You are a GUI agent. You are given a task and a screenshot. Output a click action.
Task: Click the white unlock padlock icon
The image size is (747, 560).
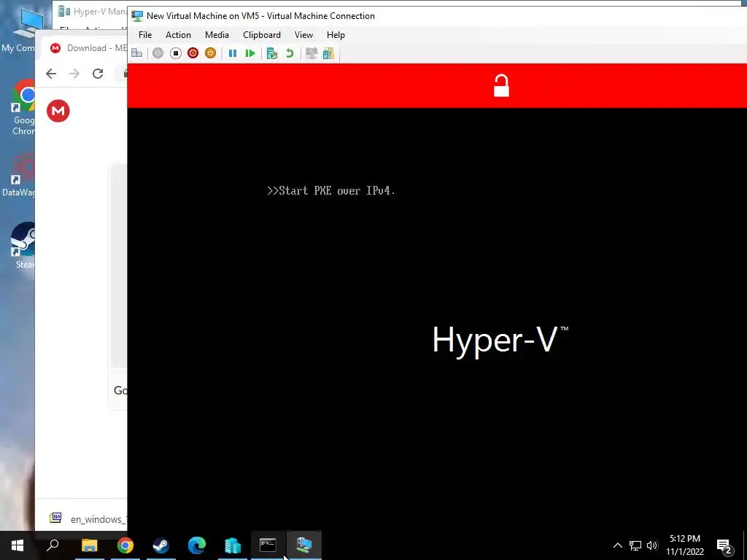click(501, 86)
